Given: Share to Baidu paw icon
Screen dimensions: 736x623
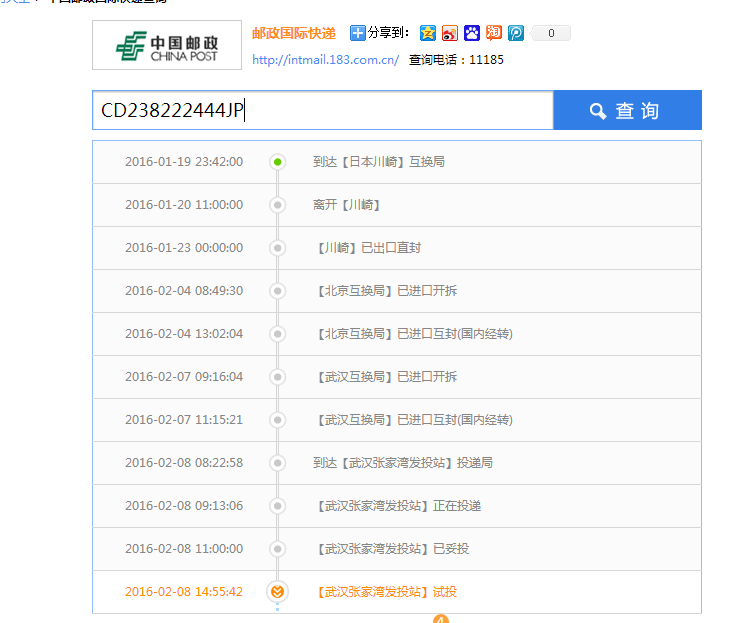Looking at the screenshot, I should 472,33.
